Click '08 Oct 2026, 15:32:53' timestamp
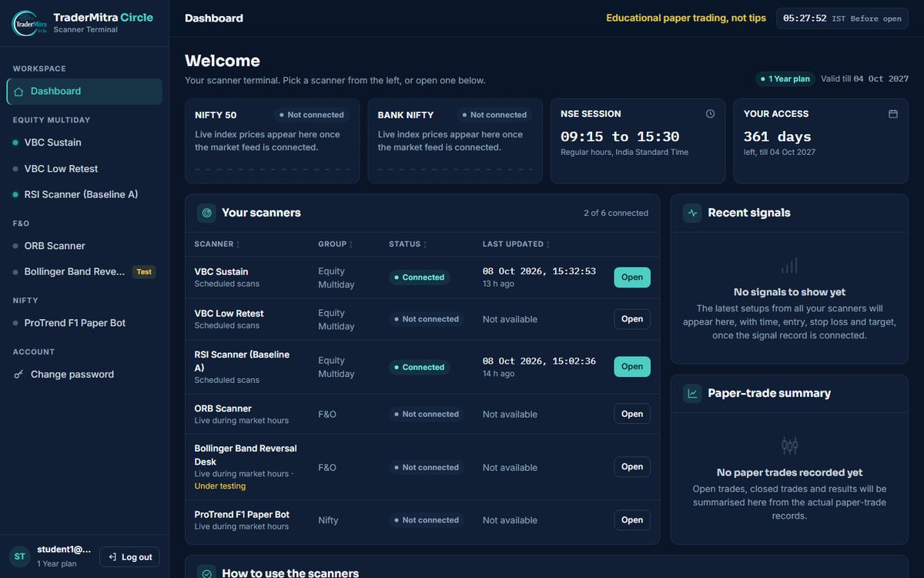924x578 pixels. (539, 271)
